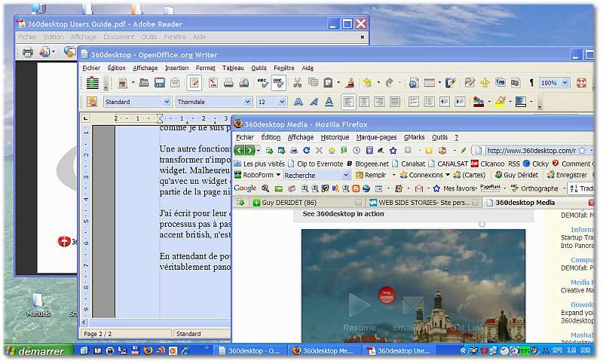Screen dimensions: 603x364
Task: Click the Styles and Formatting icon beside Standard
Action: tap(92, 102)
